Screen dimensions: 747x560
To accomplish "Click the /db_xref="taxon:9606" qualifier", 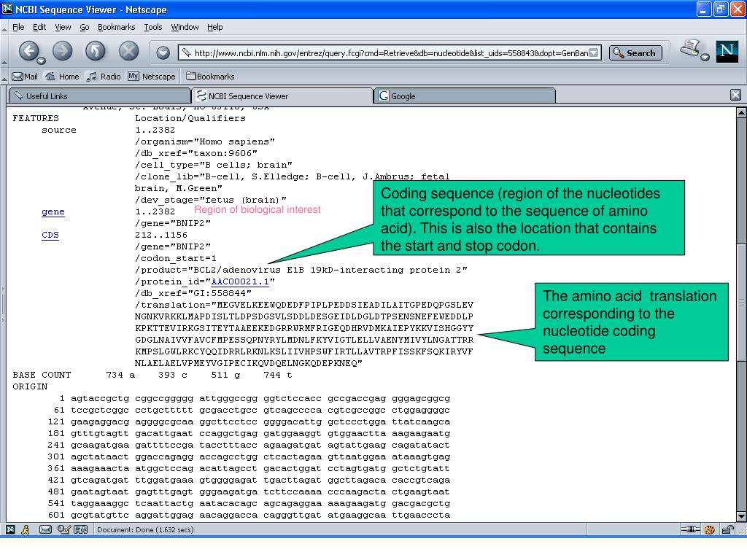I will click(x=196, y=153).
